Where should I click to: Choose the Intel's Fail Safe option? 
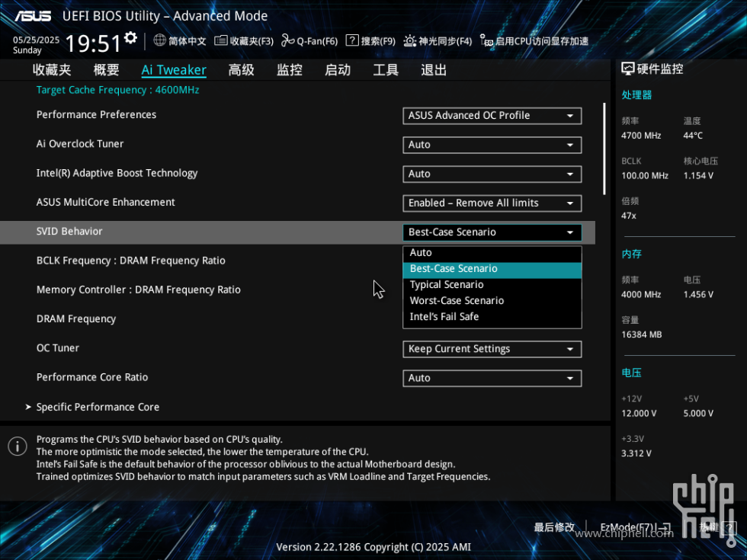492,317
